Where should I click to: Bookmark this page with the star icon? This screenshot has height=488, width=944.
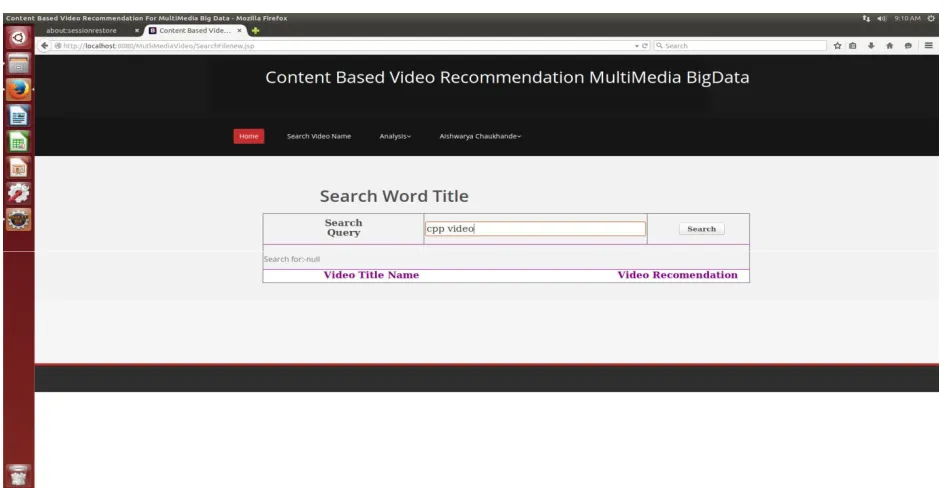pos(837,46)
